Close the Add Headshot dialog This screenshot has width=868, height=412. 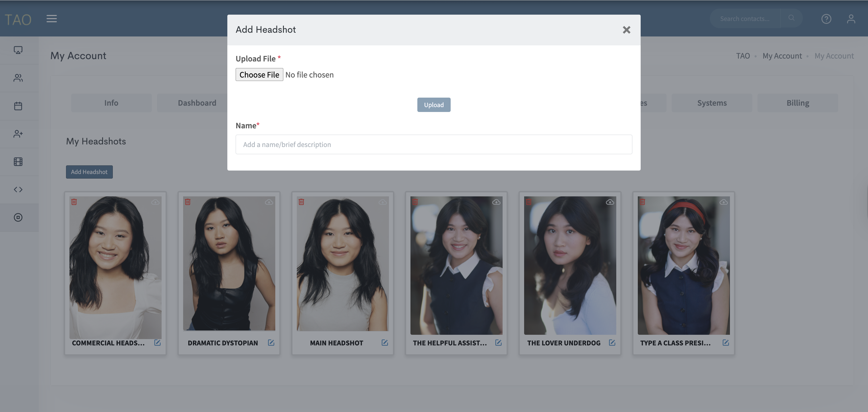(626, 30)
